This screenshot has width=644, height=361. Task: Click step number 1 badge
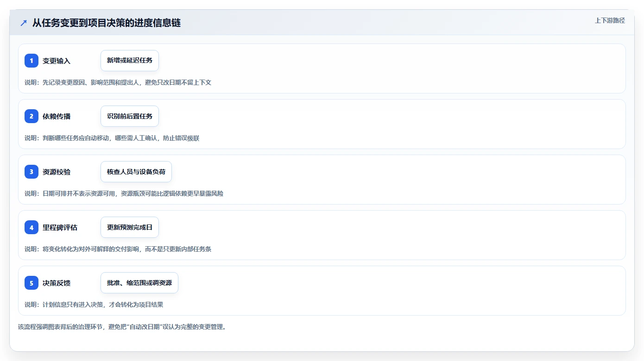tap(32, 61)
